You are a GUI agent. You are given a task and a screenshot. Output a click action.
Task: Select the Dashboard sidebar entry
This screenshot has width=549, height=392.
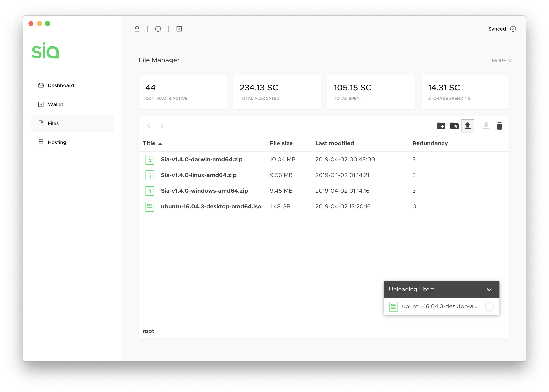pyautogui.click(x=61, y=85)
